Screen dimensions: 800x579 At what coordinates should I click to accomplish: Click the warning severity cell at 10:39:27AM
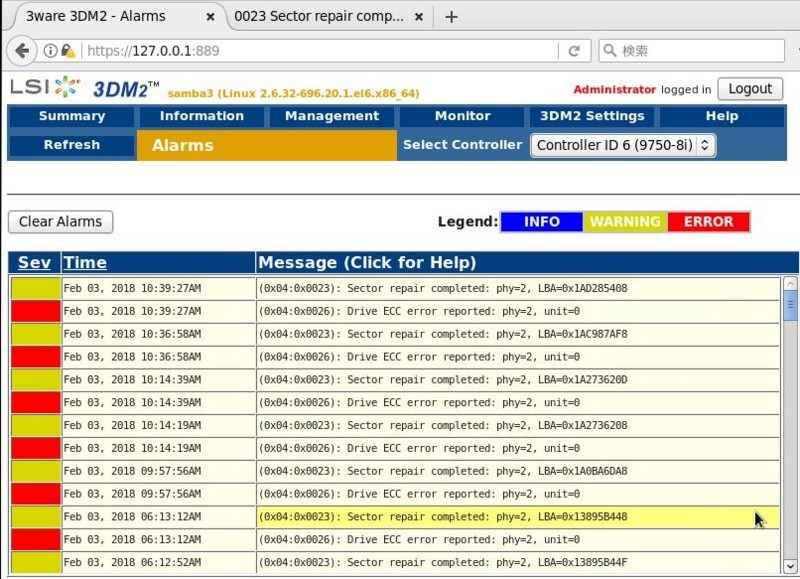(36, 288)
